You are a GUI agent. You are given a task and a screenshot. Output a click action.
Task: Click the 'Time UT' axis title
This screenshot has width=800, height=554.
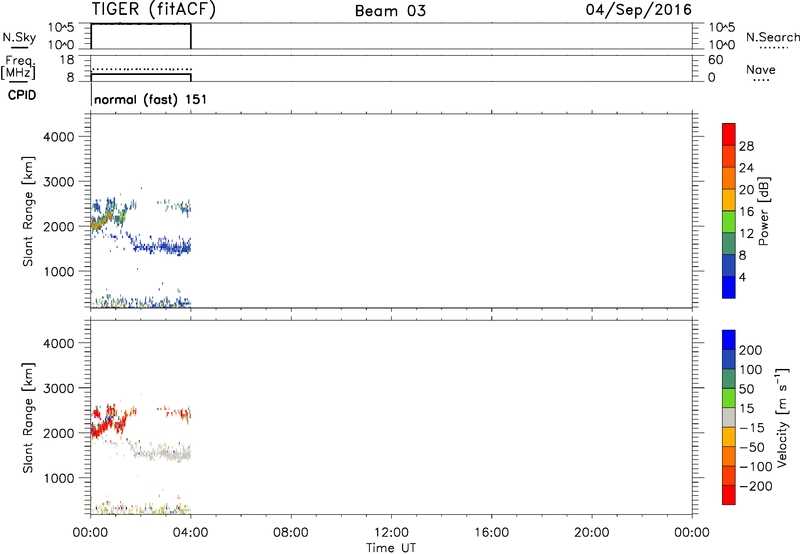point(391,548)
